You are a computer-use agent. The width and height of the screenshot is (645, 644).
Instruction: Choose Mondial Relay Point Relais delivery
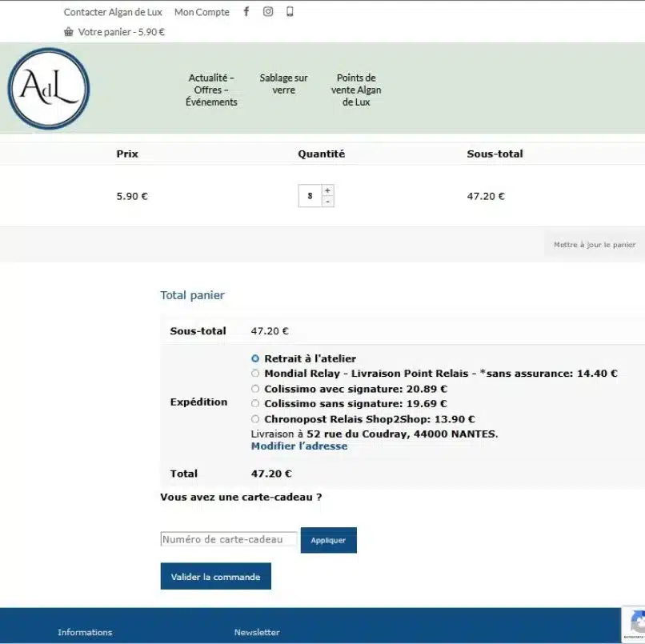[255, 374]
